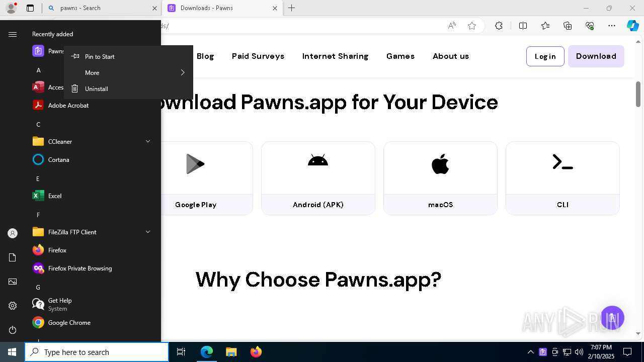This screenshot has height=362, width=644.
Task: Open the Edge Extensions puzzle icon
Action: point(499,26)
